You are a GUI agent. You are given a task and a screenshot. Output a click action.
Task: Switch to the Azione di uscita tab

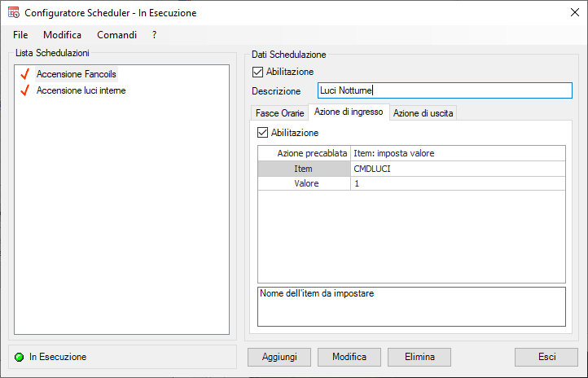click(x=423, y=113)
